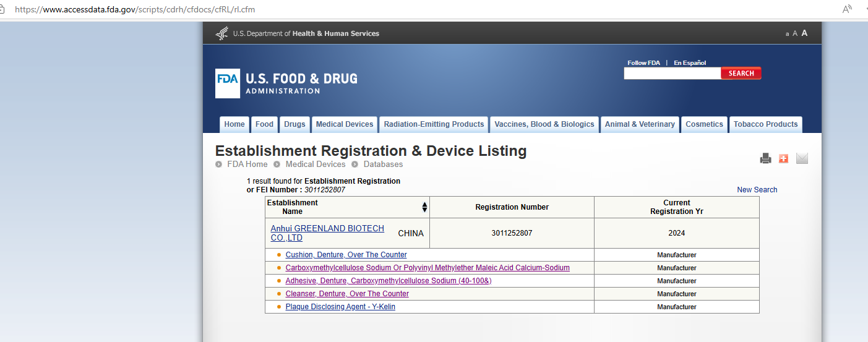Screen dimensions: 868x342
Task: Go to Cosmetics tab
Action: (704, 124)
